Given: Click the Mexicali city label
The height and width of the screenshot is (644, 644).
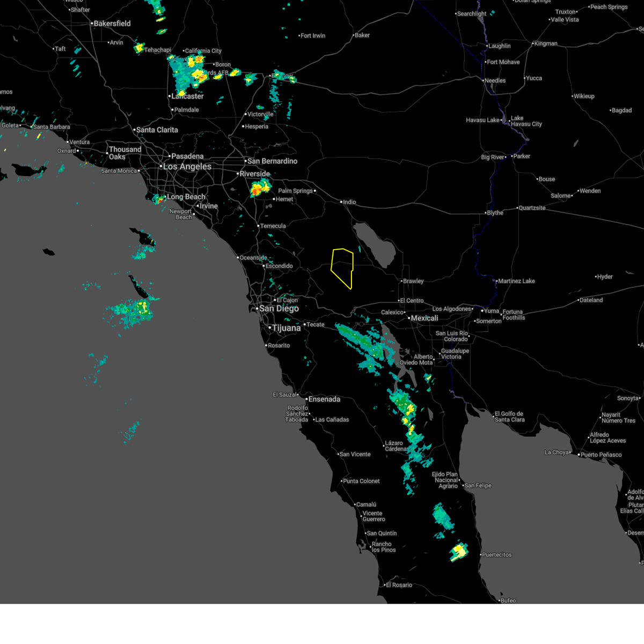Looking at the screenshot, I should click(x=424, y=318).
